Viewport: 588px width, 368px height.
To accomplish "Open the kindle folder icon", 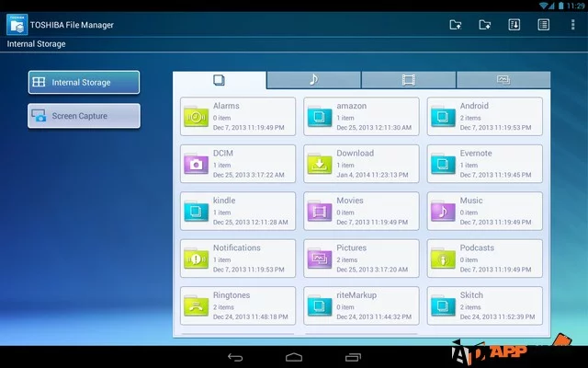I will point(196,212).
